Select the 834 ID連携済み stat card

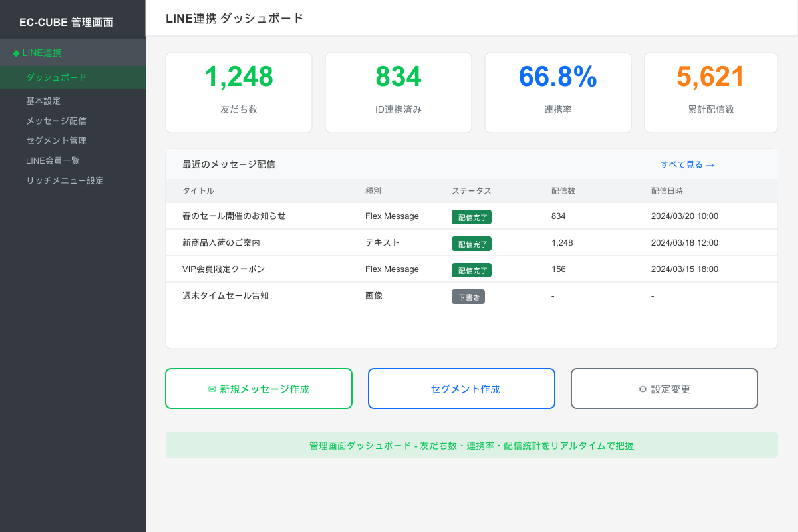click(398, 92)
